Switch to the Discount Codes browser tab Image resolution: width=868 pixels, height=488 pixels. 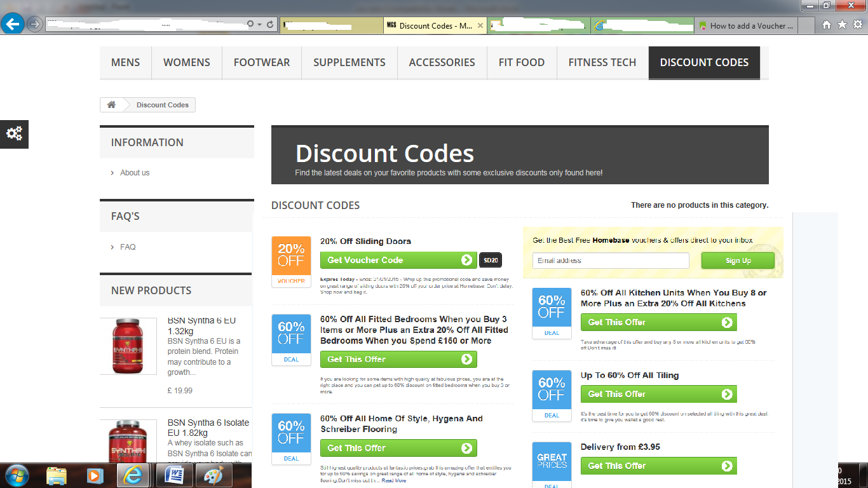pos(435,25)
